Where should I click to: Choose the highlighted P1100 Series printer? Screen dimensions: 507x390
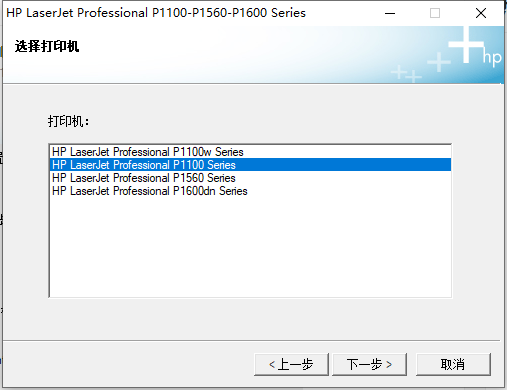250,165
